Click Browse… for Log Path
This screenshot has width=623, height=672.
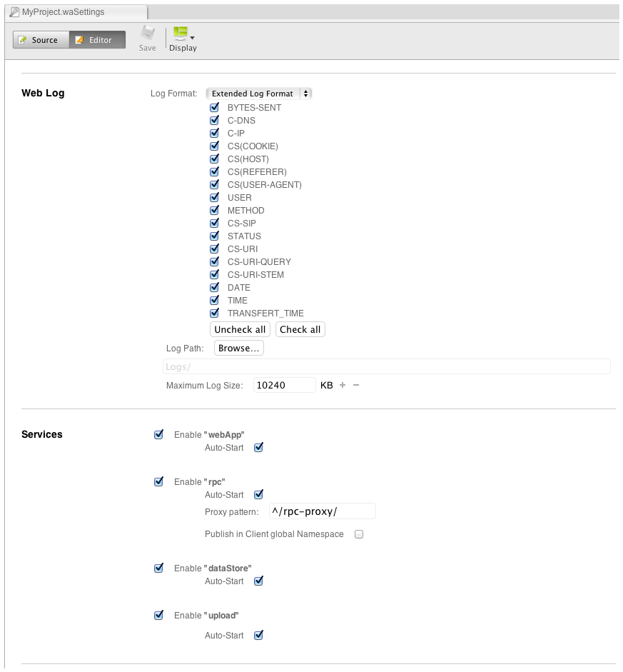tap(238, 348)
